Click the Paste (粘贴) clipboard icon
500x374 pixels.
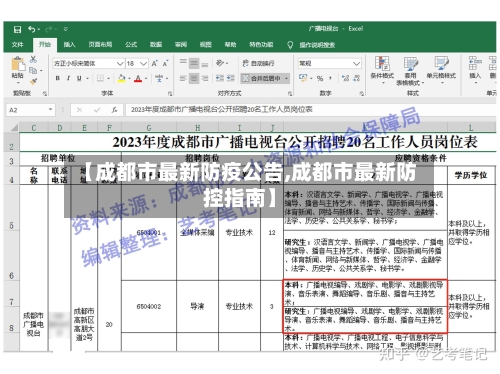click(18, 64)
